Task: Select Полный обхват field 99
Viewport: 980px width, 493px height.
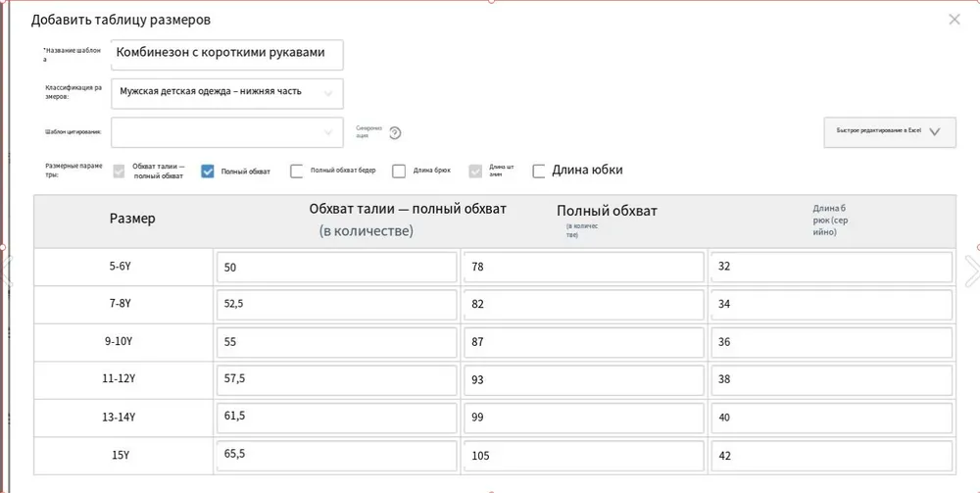Action: pyautogui.click(x=584, y=418)
